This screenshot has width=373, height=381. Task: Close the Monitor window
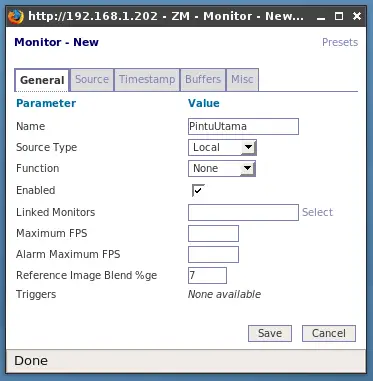click(357, 16)
